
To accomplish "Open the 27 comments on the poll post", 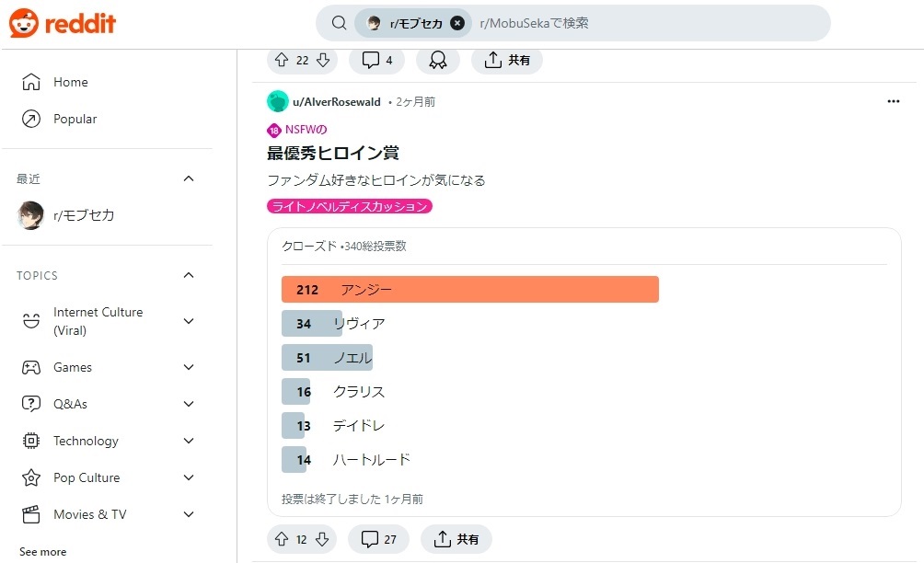I will pyautogui.click(x=378, y=539).
